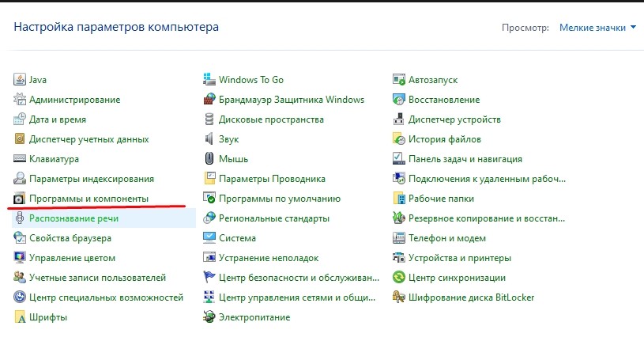The height and width of the screenshot is (360, 644).
Task: Open the Java control panel icon
Action: point(20,80)
